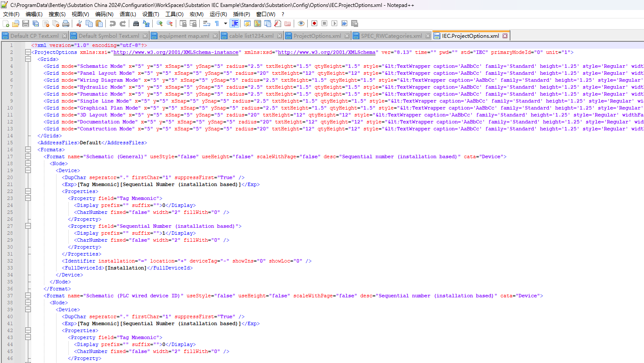Click the Cut scissors icon
Image resolution: width=644 pixels, height=363 pixels.
(x=79, y=23)
